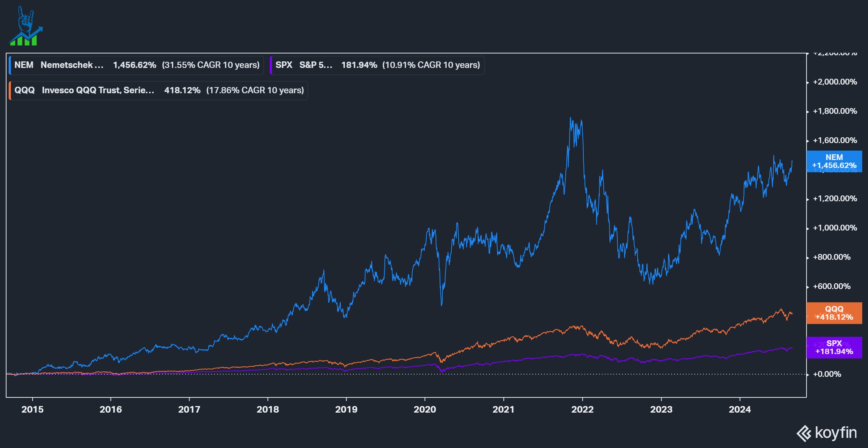The width and height of the screenshot is (868, 448).
Task: Click the 31.55% CAGR 10 years text
Action: pos(211,65)
